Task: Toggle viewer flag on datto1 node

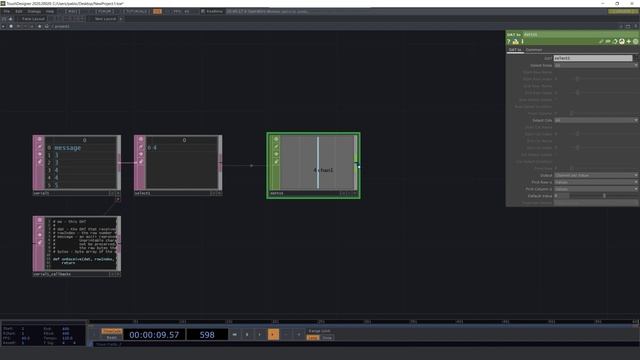Action: [276, 139]
